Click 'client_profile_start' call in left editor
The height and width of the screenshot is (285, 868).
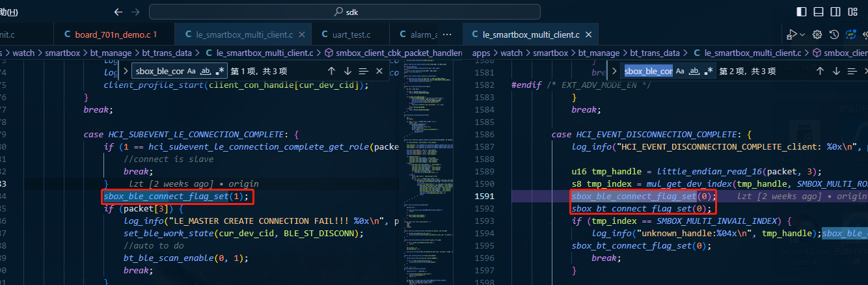click(236, 85)
